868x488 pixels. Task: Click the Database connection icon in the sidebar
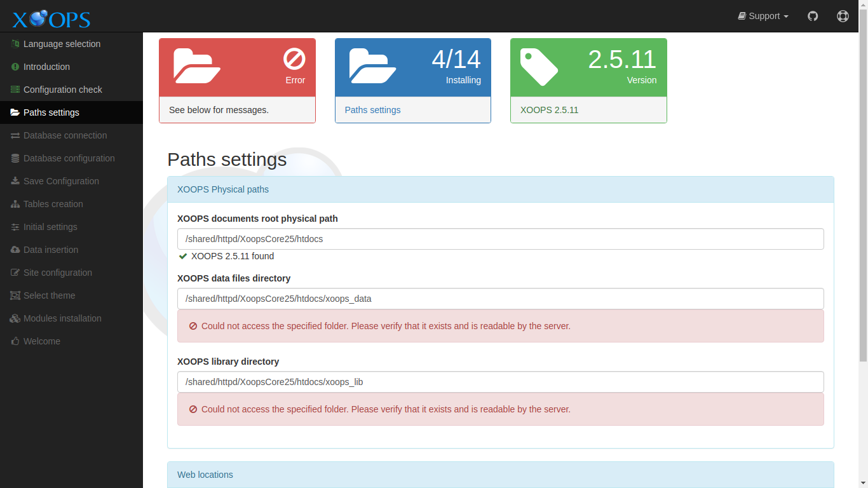pos(14,135)
